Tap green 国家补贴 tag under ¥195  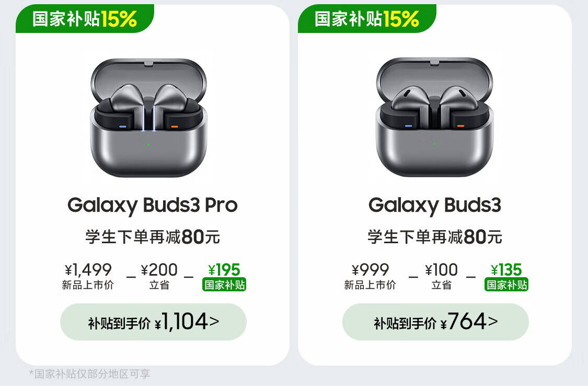tap(224, 285)
